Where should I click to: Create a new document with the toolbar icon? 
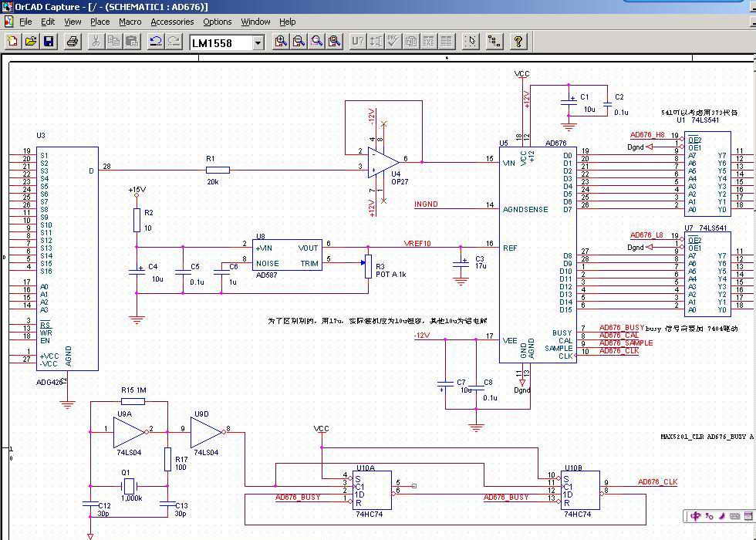pos(13,42)
